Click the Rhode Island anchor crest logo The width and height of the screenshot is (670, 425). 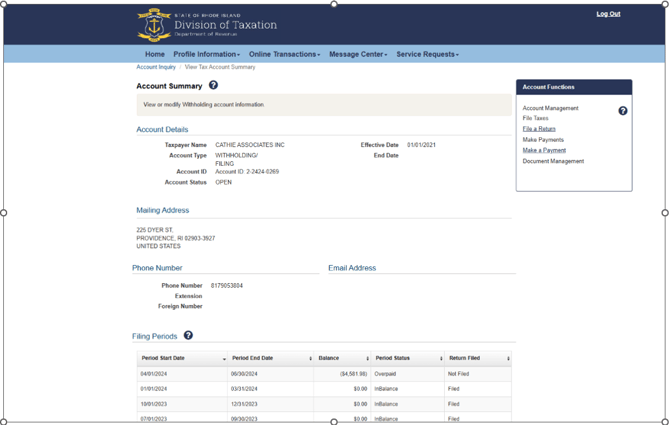154,25
